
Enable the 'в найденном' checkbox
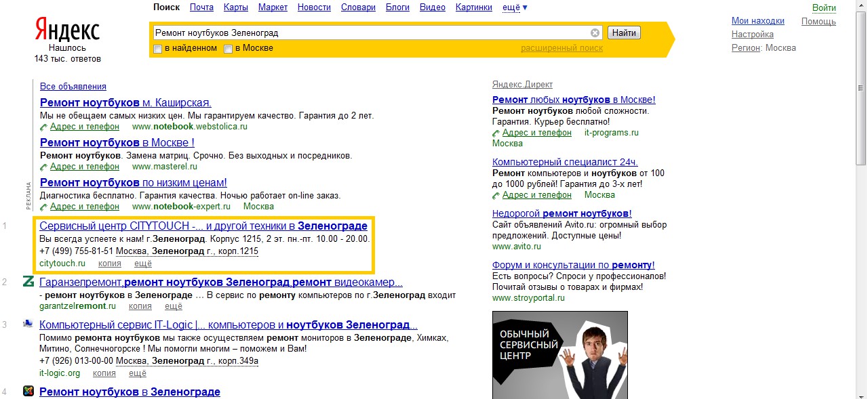pyautogui.click(x=157, y=49)
